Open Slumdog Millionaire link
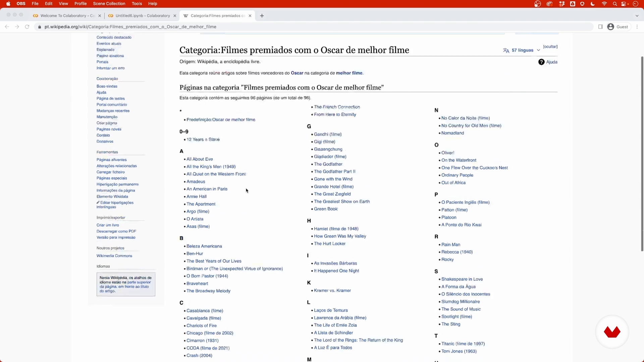 [461, 302]
